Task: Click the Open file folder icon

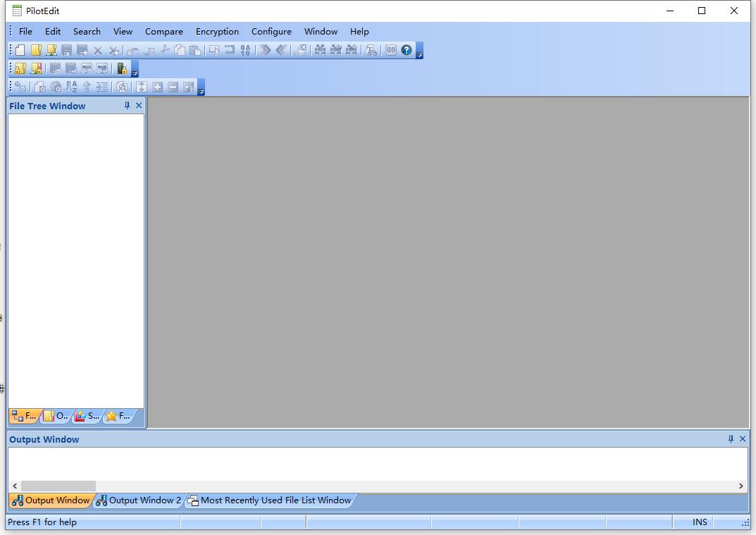Action: 36,50
